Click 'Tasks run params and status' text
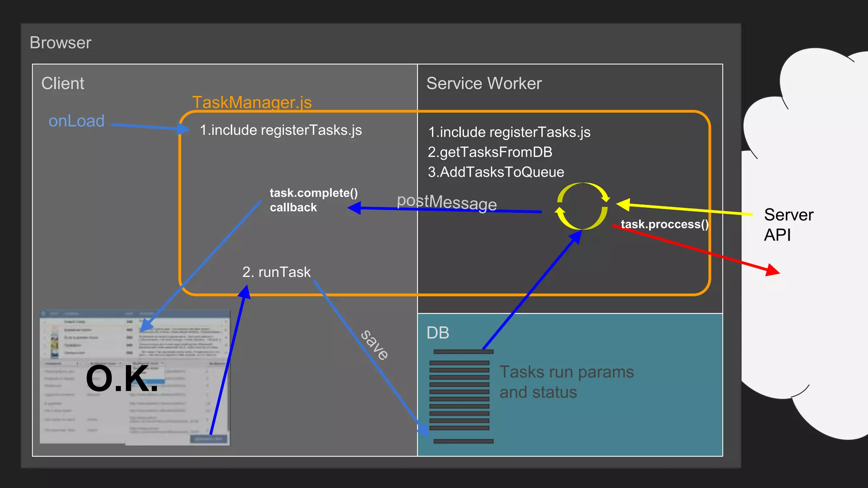Viewport: 868px width, 488px height. coord(567,382)
